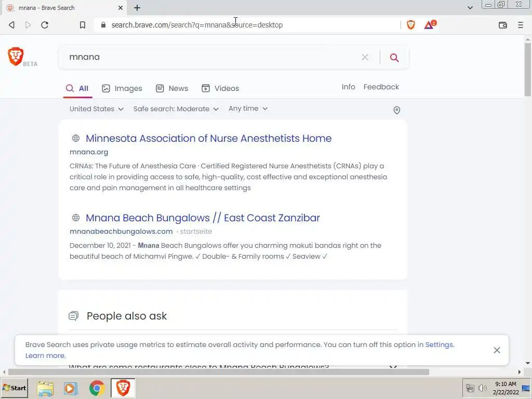Click the mnana.org URL text
532x399 pixels.
point(89,152)
